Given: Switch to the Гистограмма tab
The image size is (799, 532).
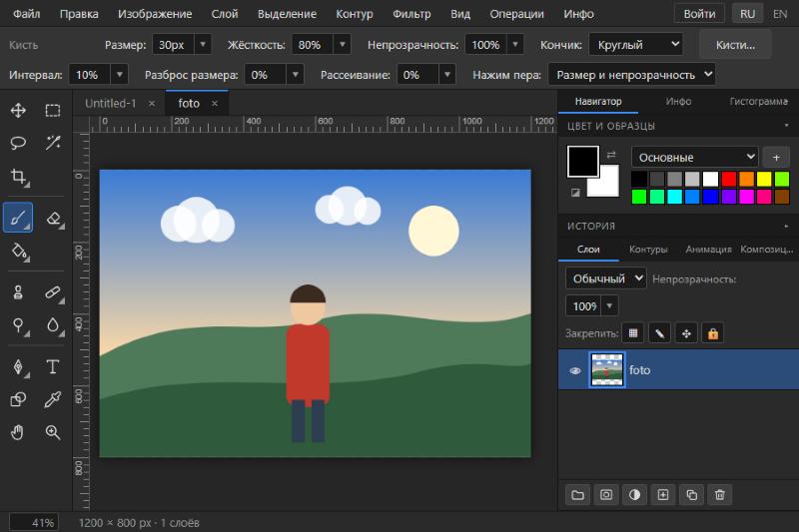Looking at the screenshot, I should [758, 101].
